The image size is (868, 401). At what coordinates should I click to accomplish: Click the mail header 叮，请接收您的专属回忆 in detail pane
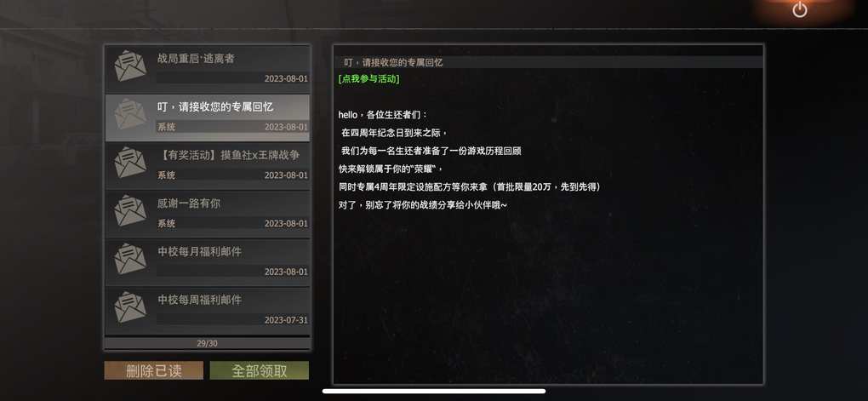pos(393,63)
